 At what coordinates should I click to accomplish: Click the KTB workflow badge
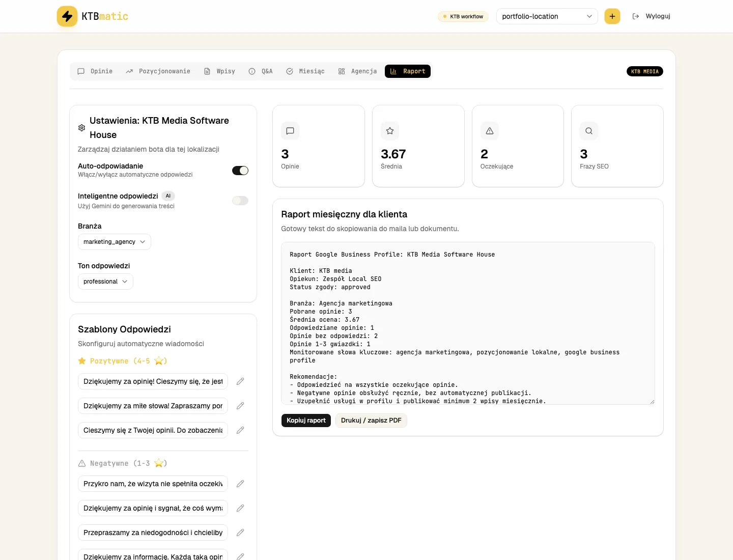click(x=463, y=16)
